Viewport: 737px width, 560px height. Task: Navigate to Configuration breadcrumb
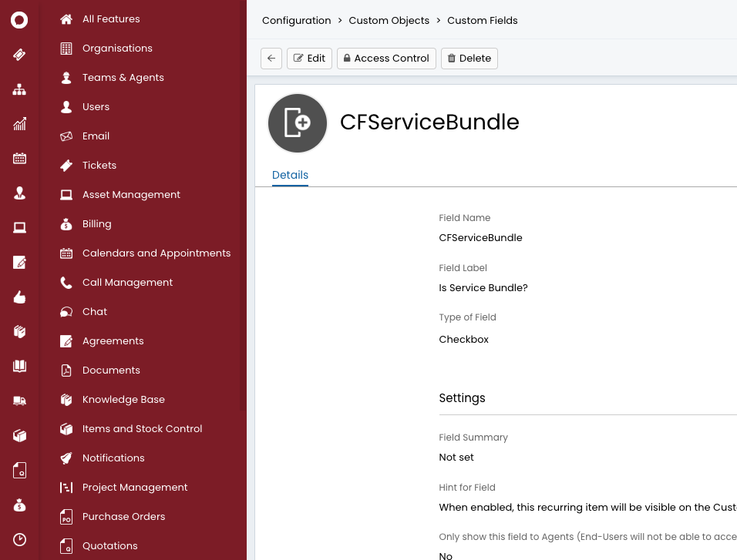(297, 21)
